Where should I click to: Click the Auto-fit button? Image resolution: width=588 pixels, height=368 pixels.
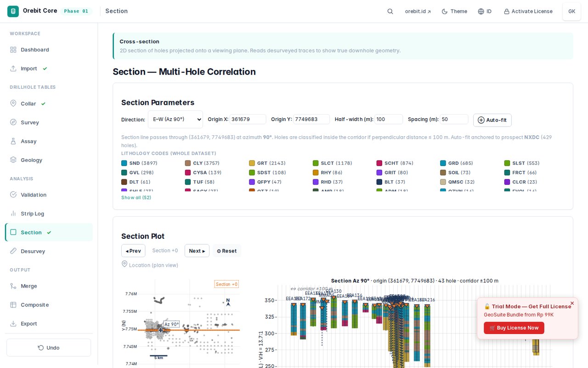point(492,120)
